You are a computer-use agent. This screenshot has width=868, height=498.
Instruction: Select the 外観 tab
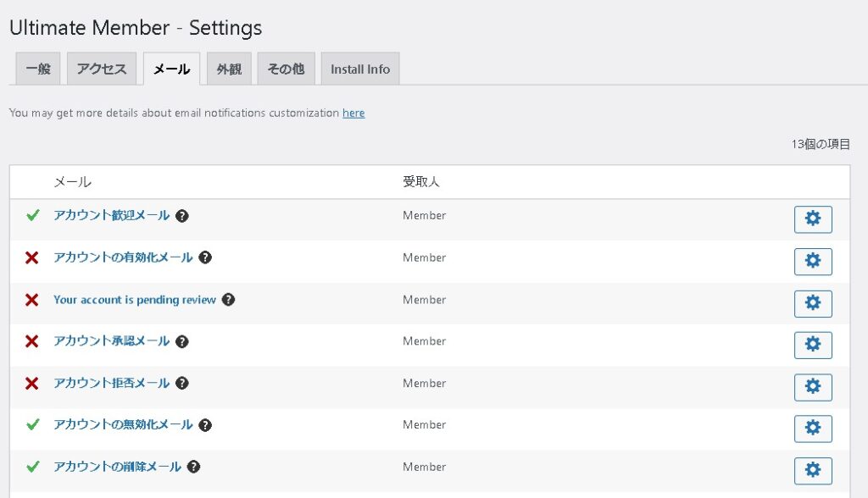(x=229, y=69)
